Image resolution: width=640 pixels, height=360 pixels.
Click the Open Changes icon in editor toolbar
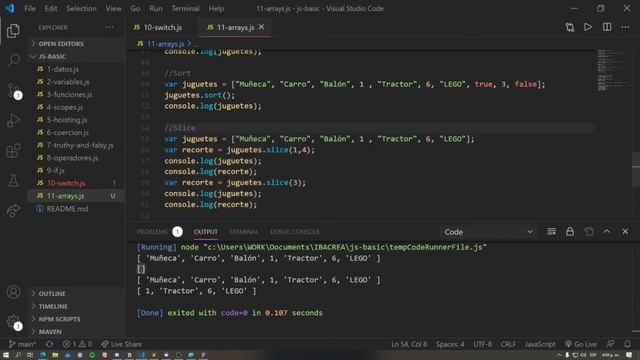click(x=570, y=27)
